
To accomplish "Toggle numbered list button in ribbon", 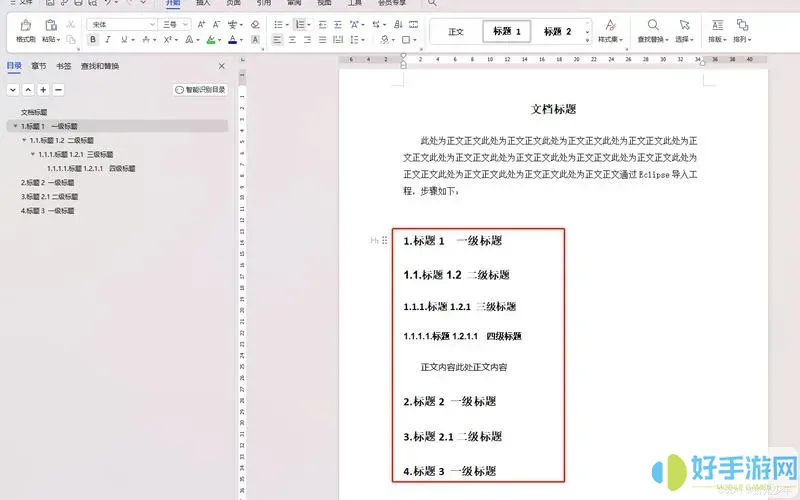I will point(300,24).
